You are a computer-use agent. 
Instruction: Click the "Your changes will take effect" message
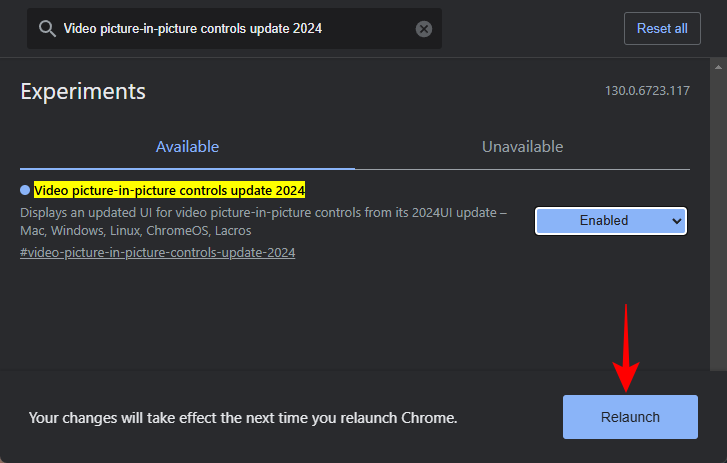[x=243, y=417]
